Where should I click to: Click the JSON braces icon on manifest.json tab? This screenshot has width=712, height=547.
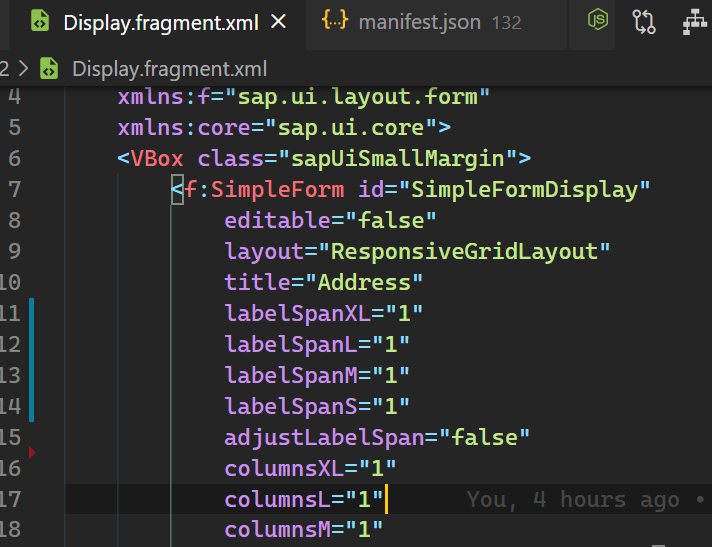[335, 20]
